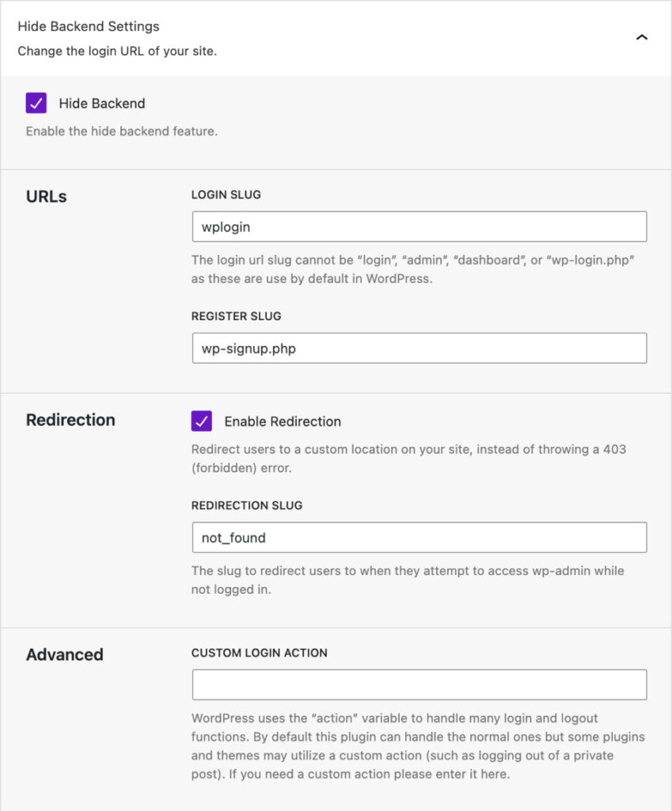This screenshot has height=811, width=672.
Task: Click the Redirection section heading
Action: (70, 420)
